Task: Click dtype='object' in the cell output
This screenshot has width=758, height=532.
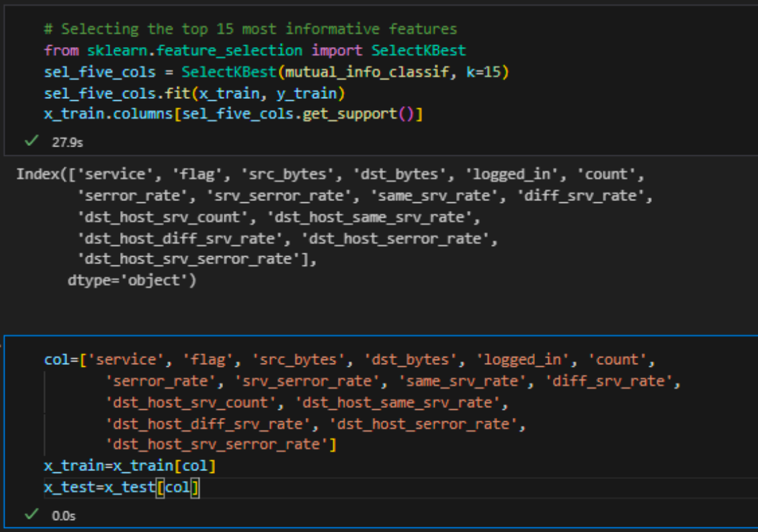Action: [132, 280]
